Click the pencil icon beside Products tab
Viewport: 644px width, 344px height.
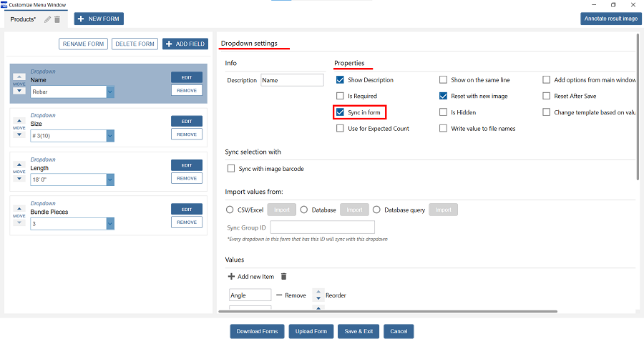coord(47,19)
